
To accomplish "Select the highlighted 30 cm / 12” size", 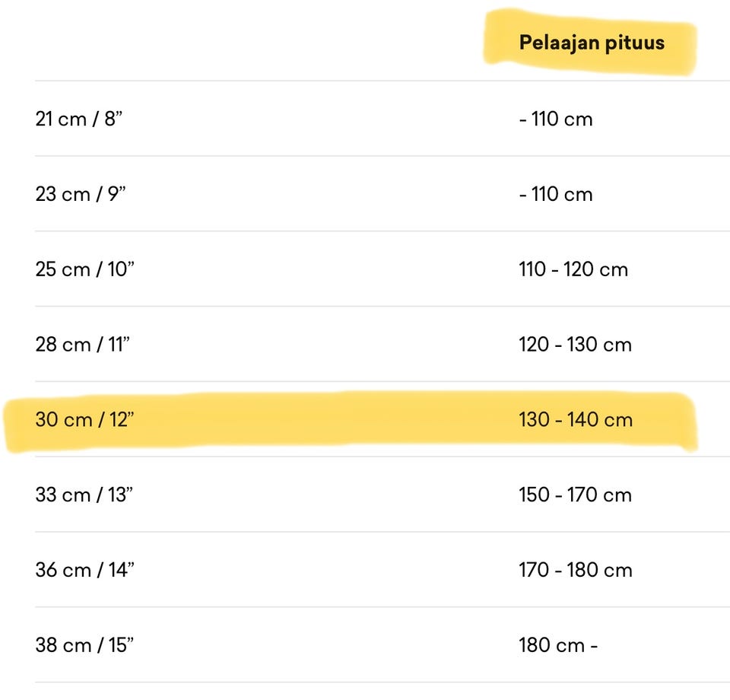I will 84,420.
